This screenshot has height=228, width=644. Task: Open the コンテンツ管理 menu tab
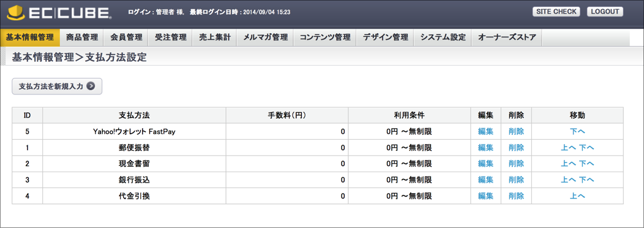(x=325, y=37)
